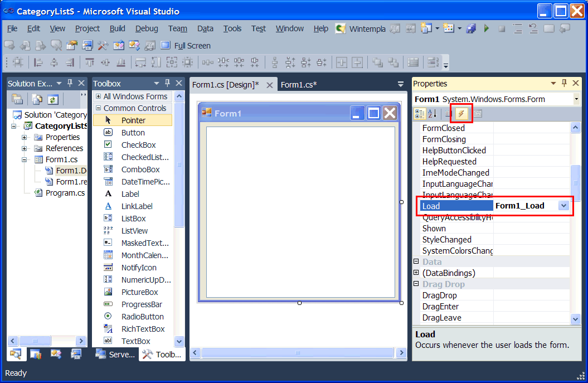
Task: Select the FormClosing event row
Action: (x=494, y=139)
